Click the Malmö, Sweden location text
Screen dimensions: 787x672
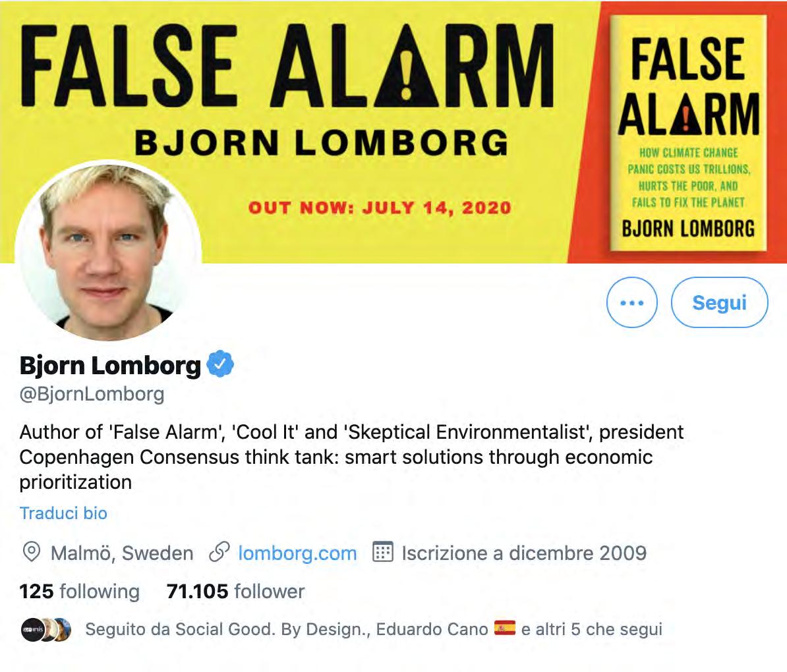pyautogui.click(x=122, y=553)
